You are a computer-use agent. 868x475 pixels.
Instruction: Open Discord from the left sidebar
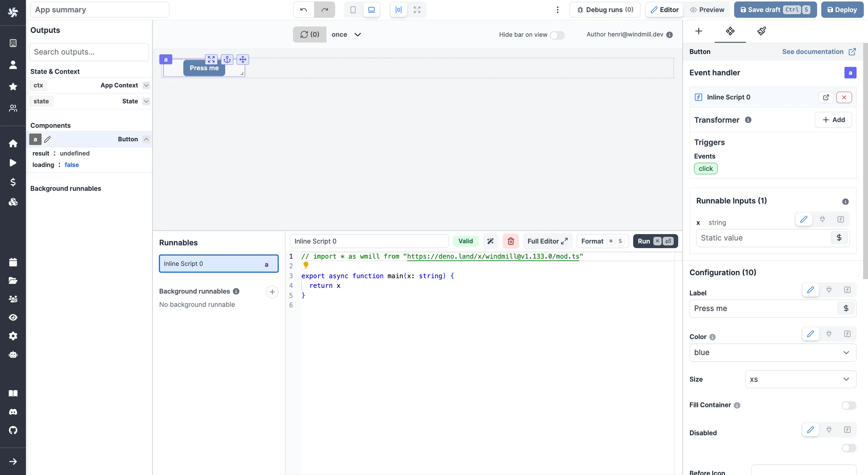pyautogui.click(x=13, y=411)
